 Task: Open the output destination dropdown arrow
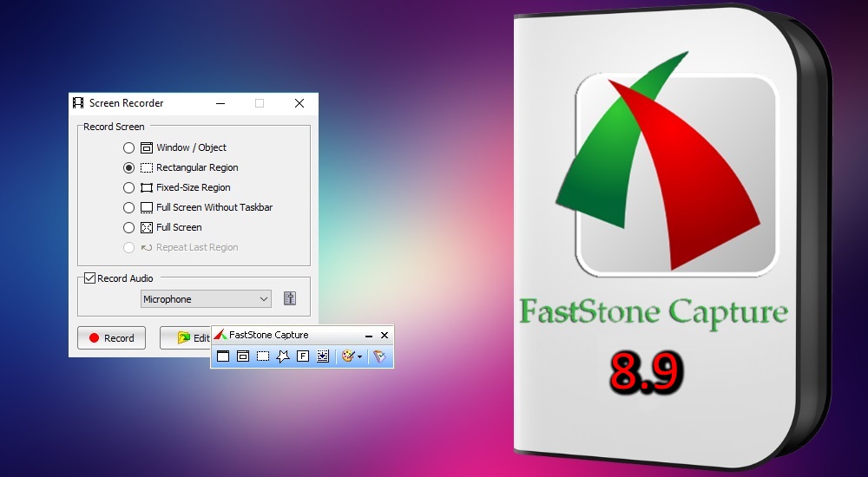tap(360, 357)
